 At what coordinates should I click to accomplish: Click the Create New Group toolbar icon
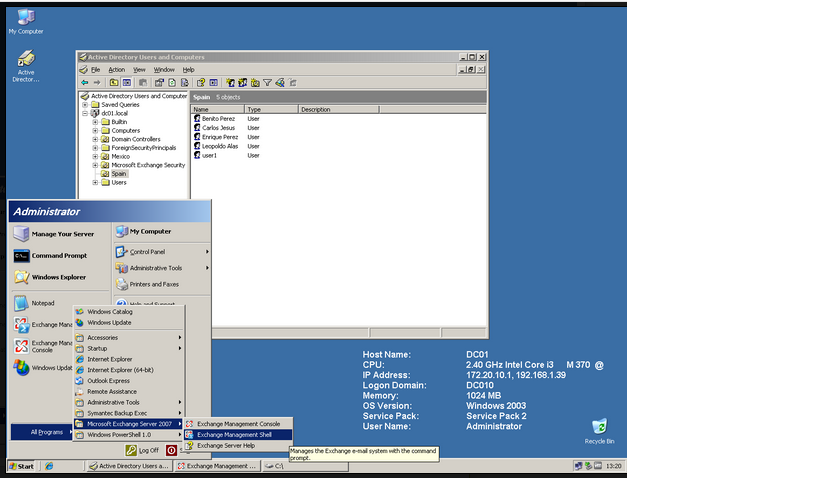click(x=242, y=83)
